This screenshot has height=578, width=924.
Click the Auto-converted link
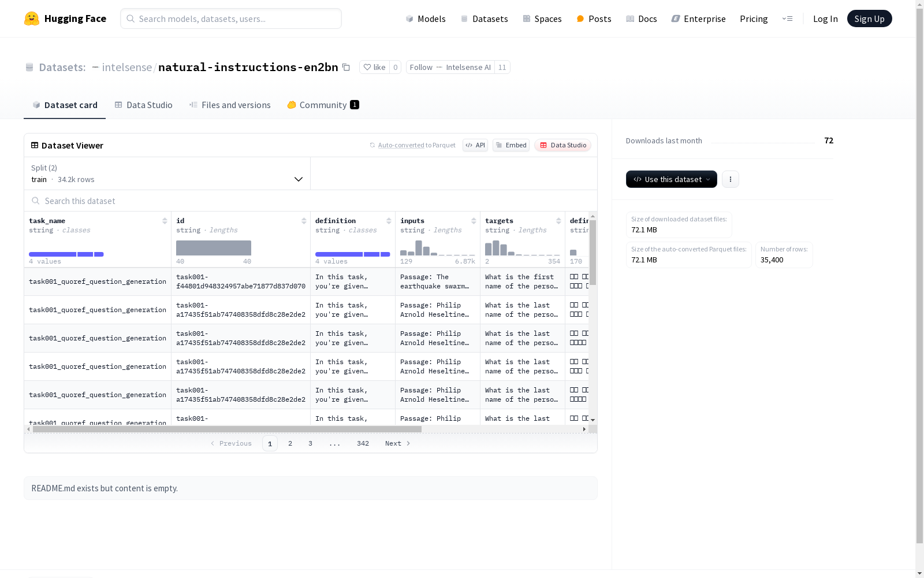click(x=401, y=145)
